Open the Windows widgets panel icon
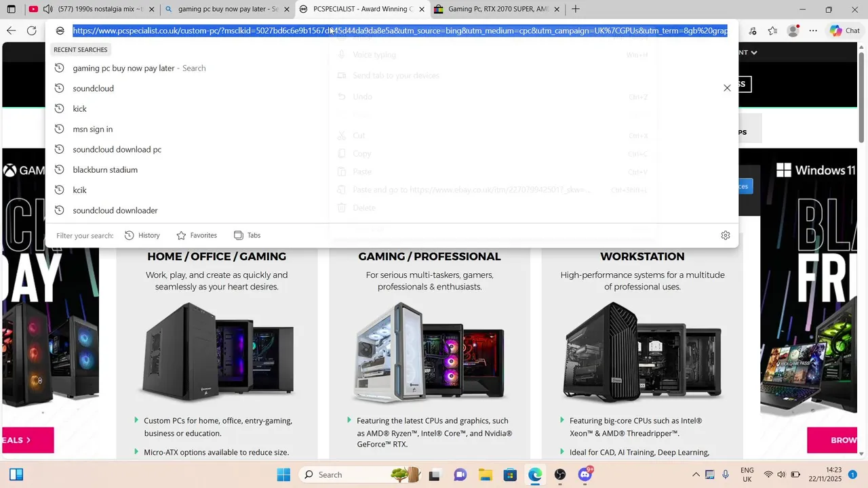 [16, 474]
